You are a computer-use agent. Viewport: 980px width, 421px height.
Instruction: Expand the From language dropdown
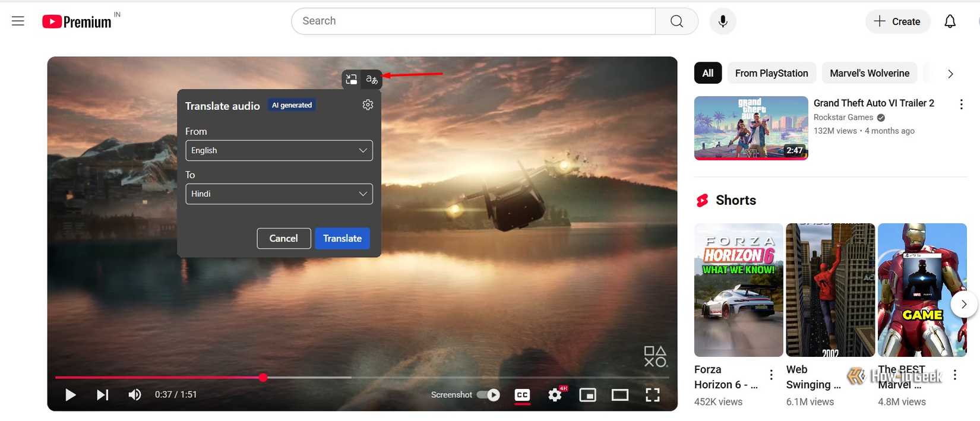point(279,151)
